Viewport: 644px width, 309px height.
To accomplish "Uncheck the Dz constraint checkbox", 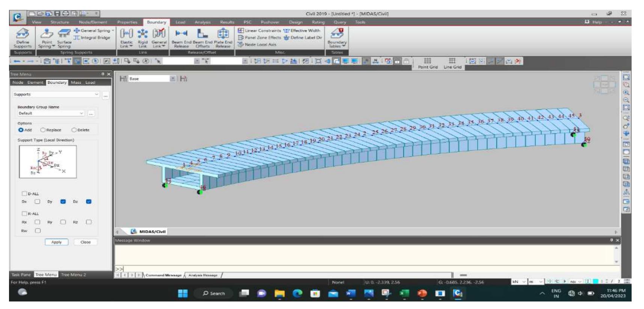I will (x=89, y=201).
